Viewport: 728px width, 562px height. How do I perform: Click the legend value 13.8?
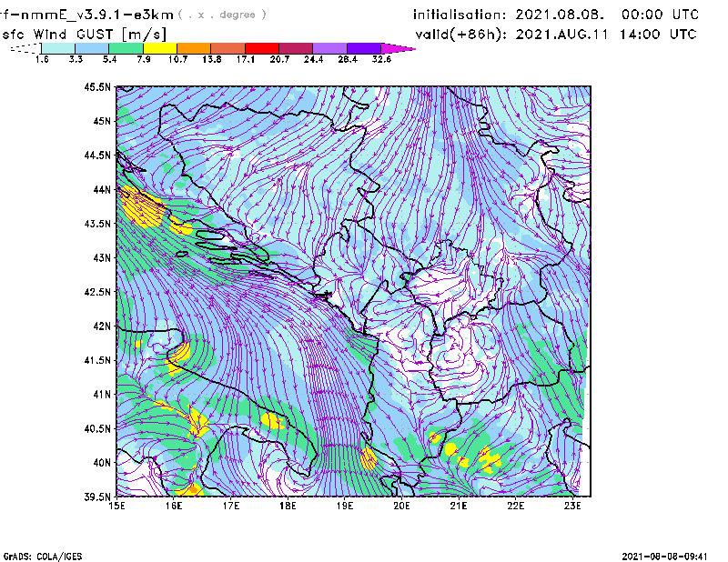point(212,59)
